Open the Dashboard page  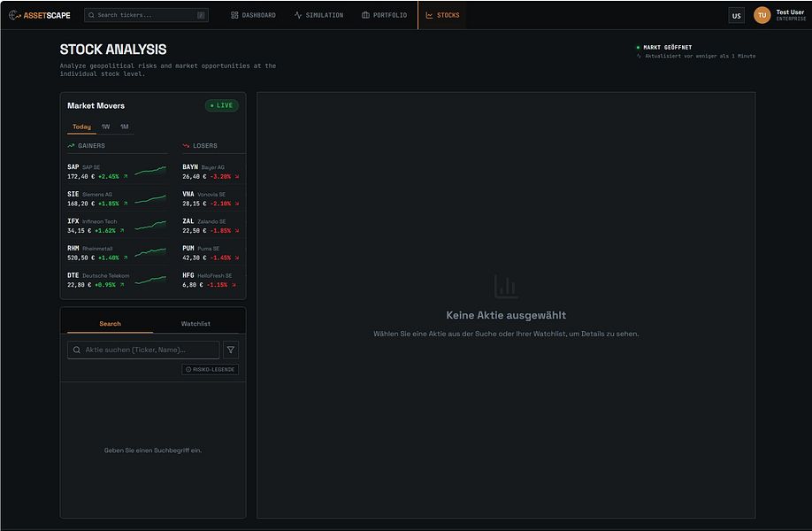[x=253, y=15]
